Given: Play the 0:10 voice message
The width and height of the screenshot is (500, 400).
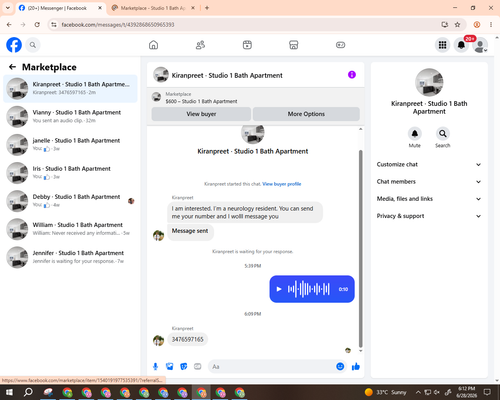Looking at the screenshot, I should coord(279,289).
